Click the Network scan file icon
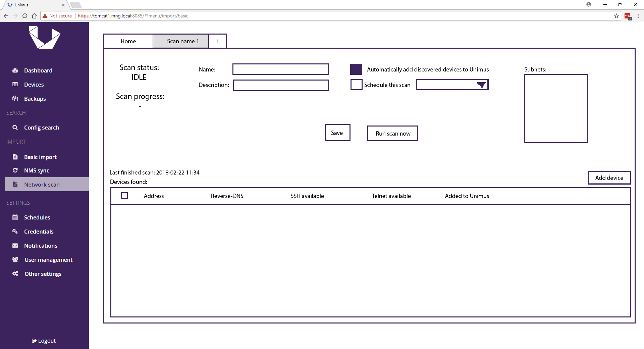 click(15, 184)
